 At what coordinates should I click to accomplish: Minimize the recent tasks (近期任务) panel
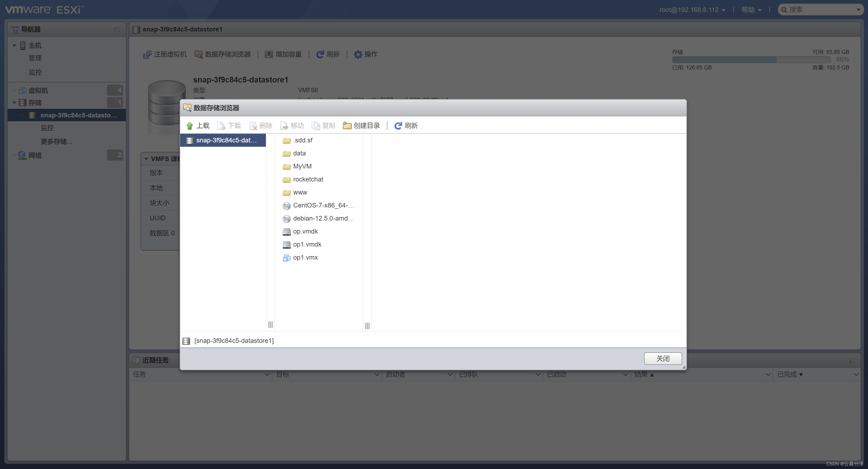coord(851,360)
